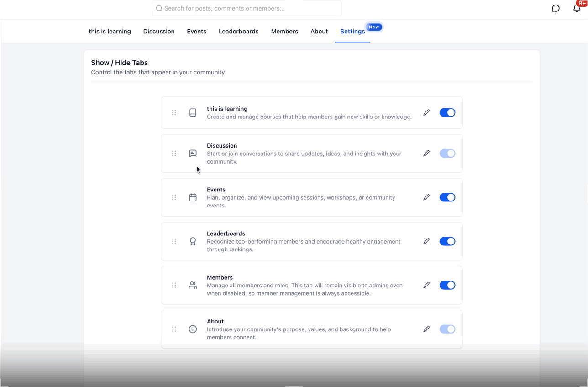This screenshot has height=387, width=588.
Task: Edit the Discussion tab with pencil icon
Action: pos(426,154)
